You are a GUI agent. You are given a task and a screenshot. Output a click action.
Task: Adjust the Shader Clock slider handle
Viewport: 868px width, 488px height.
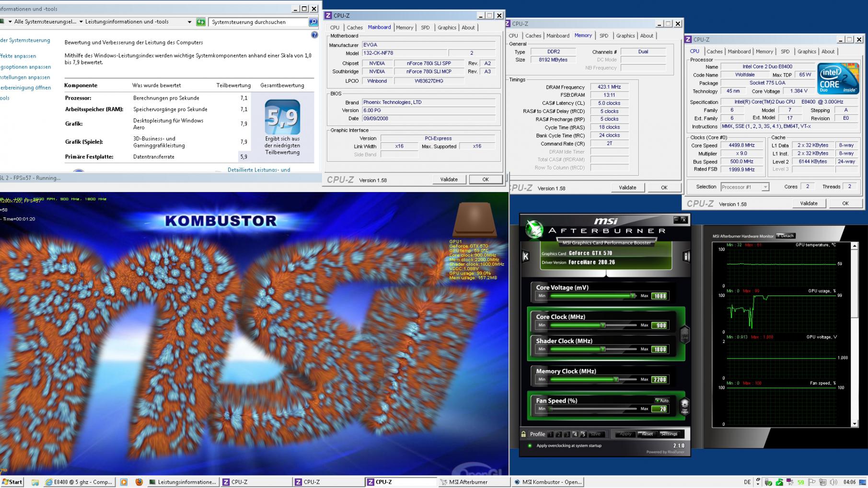603,349
